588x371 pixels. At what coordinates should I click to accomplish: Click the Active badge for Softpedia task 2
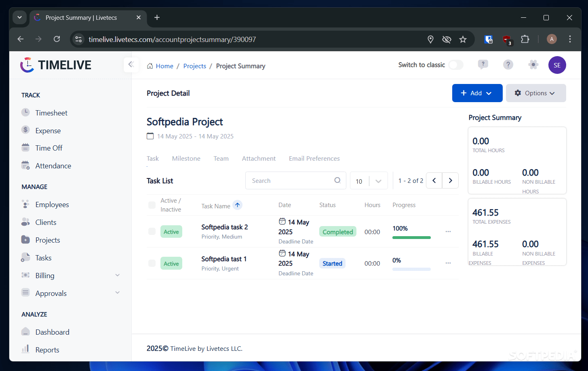coord(171,232)
